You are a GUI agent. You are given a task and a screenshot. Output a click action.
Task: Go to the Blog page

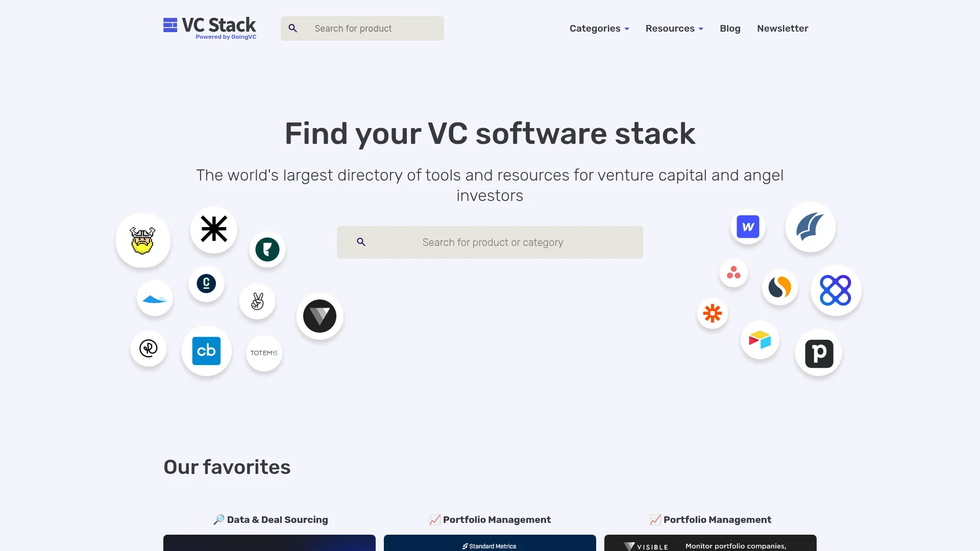coord(730,29)
